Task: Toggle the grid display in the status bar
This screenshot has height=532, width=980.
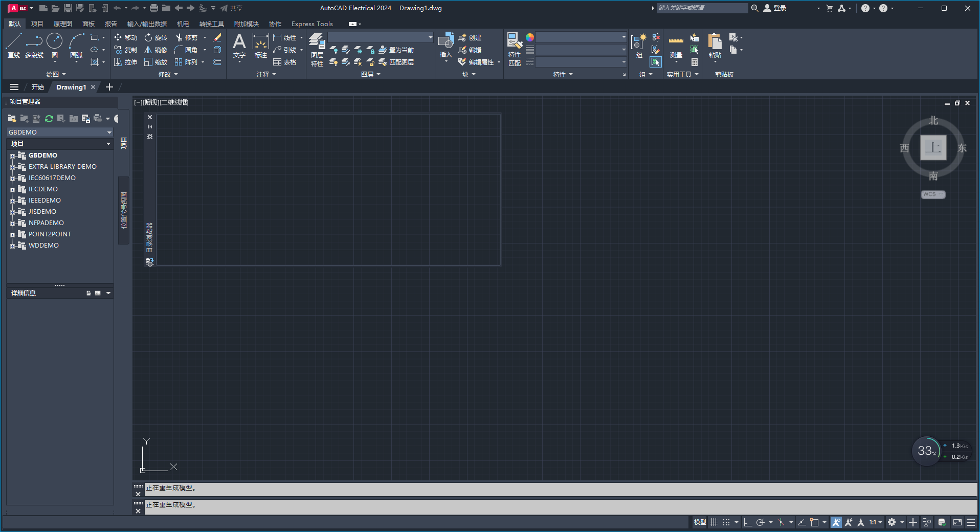Action: tap(714, 522)
